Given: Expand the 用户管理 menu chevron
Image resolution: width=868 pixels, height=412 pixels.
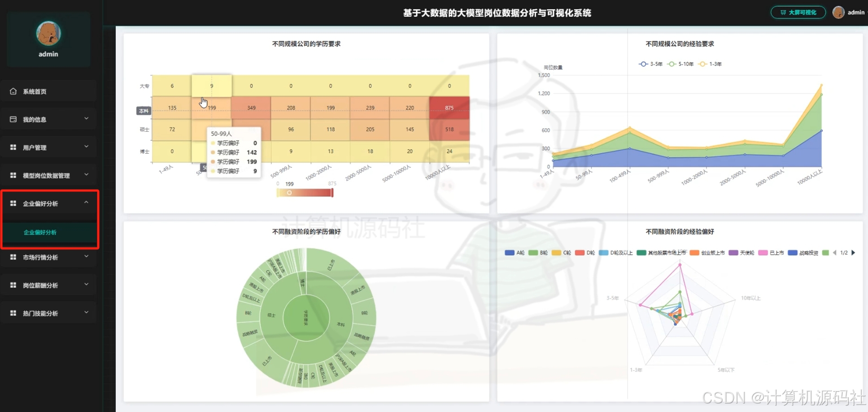Looking at the screenshot, I should tap(87, 147).
